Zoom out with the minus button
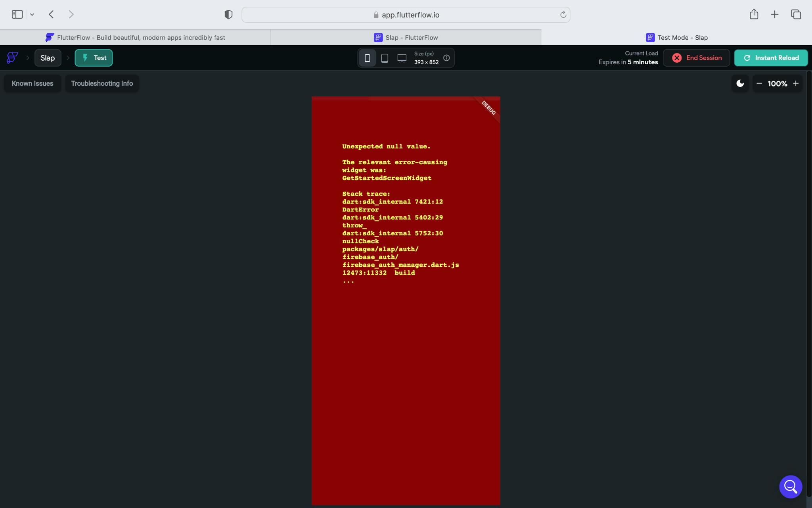The image size is (812, 508). [x=759, y=83]
